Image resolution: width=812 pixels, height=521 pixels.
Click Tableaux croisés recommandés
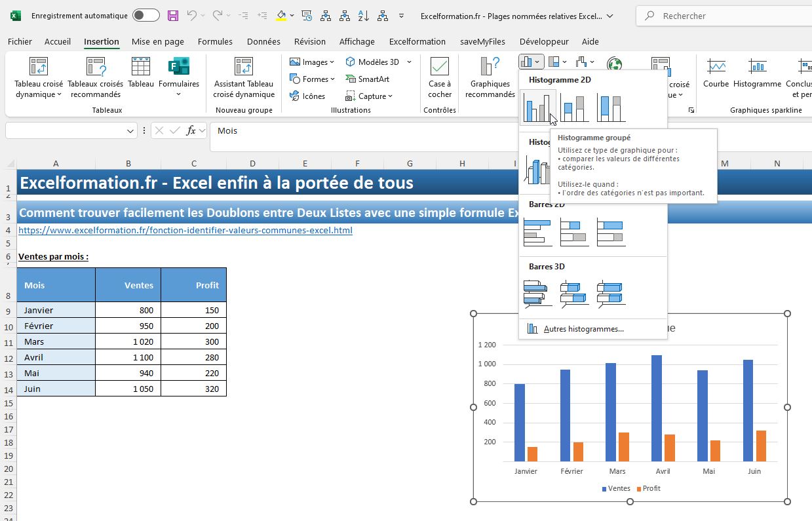pos(96,77)
